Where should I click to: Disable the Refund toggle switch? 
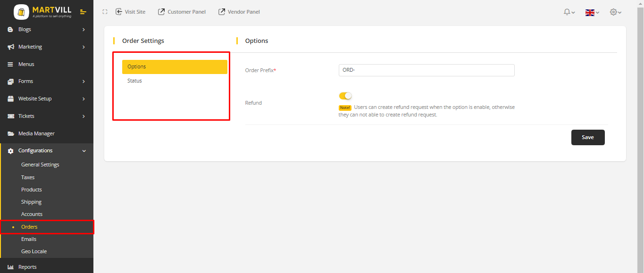345,96
